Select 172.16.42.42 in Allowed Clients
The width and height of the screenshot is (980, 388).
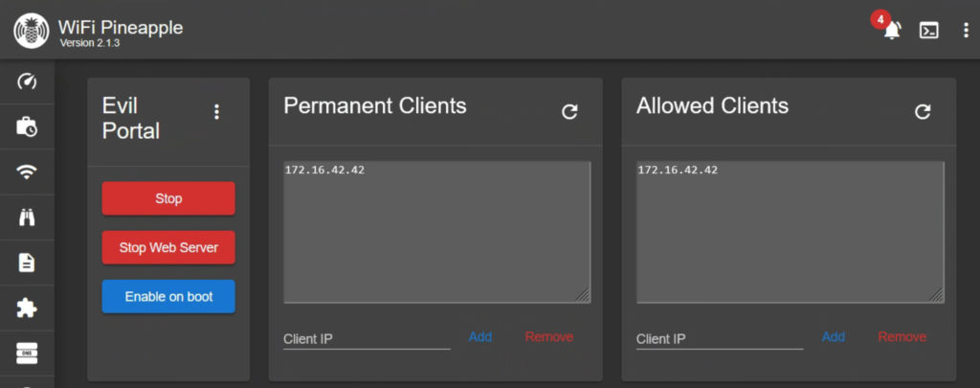[x=678, y=170]
